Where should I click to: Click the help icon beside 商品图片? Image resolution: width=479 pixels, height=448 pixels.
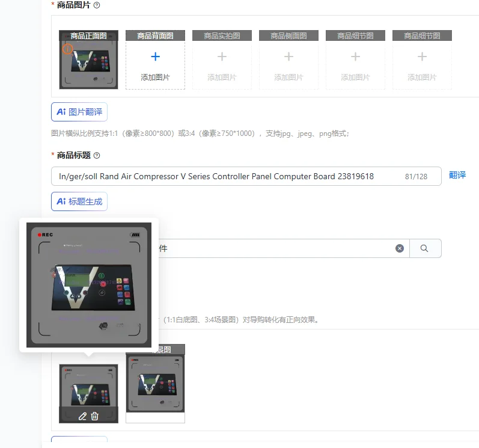(97, 5)
